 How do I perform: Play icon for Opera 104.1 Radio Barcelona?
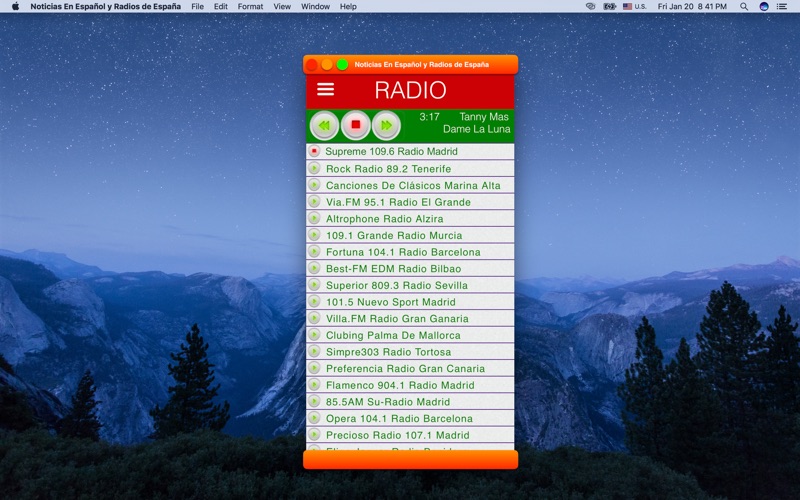tap(314, 418)
